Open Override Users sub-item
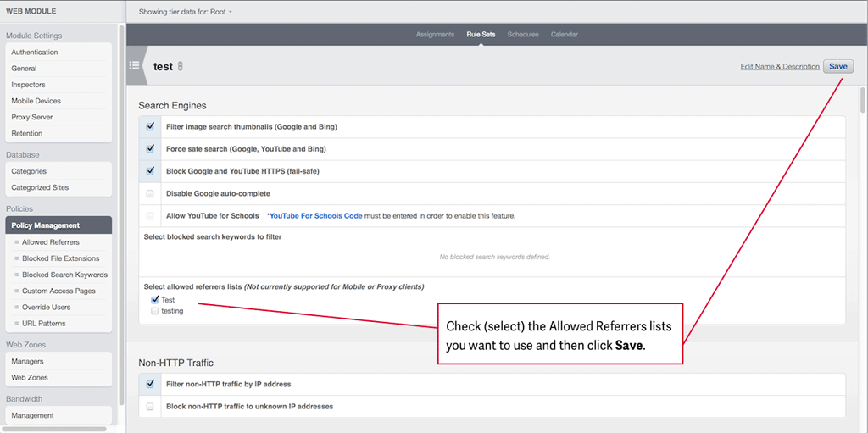 (x=47, y=308)
